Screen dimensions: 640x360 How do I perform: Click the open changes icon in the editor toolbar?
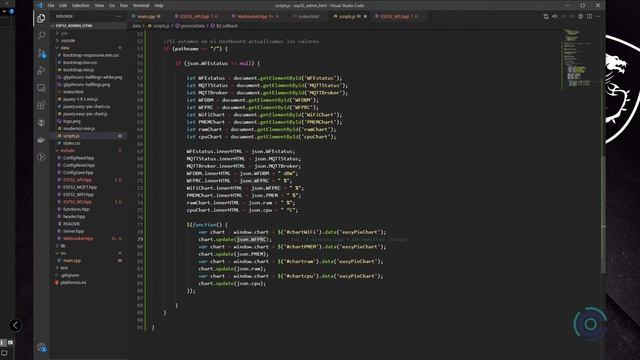click(555, 16)
